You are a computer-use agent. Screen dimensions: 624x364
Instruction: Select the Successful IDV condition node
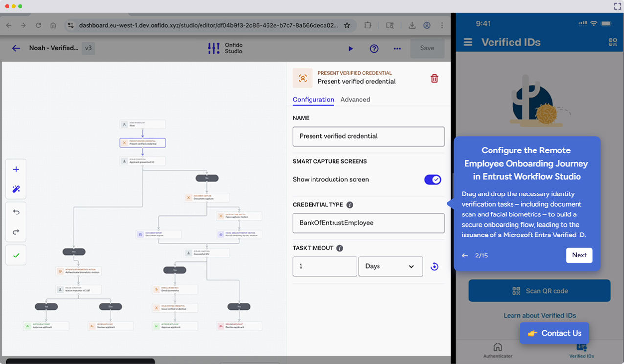pos(207,253)
